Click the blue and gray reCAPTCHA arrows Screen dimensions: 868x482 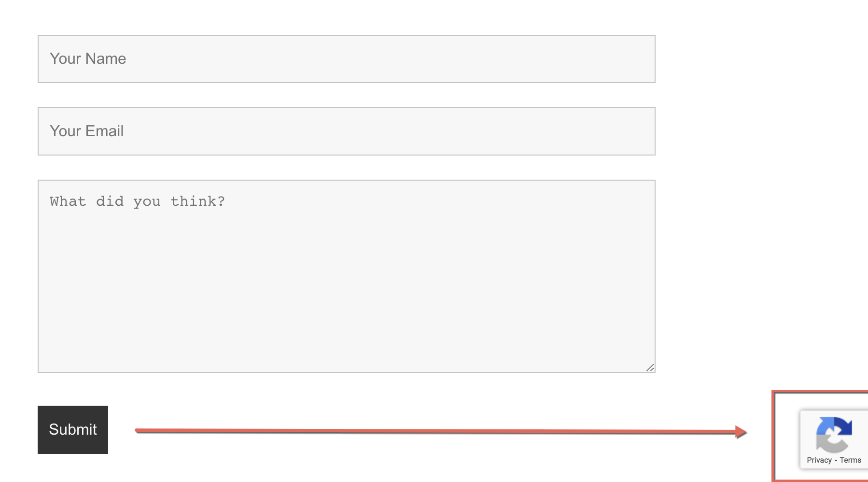pyautogui.click(x=834, y=434)
